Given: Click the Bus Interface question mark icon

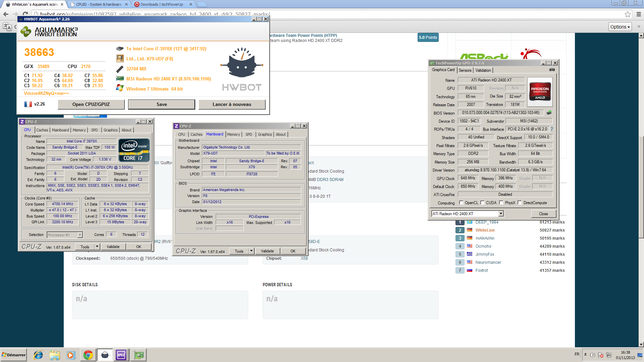Looking at the screenshot, I should coord(551,129).
